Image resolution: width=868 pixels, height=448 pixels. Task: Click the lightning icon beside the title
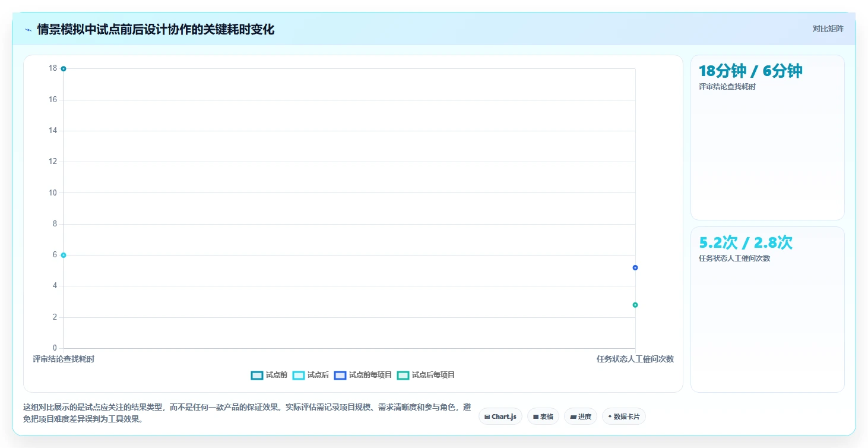pyautogui.click(x=28, y=30)
